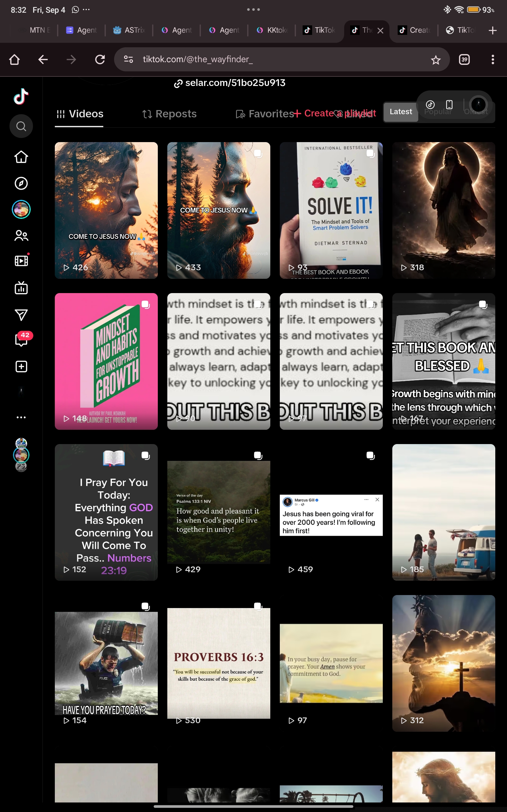Select the Popular sort option
This screenshot has width=507, height=812.
[x=438, y=112]
